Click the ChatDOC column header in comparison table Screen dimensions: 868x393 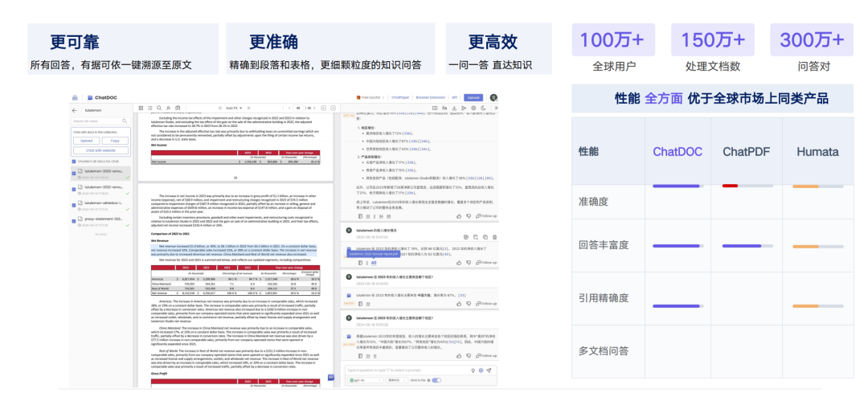click(678, 152)
